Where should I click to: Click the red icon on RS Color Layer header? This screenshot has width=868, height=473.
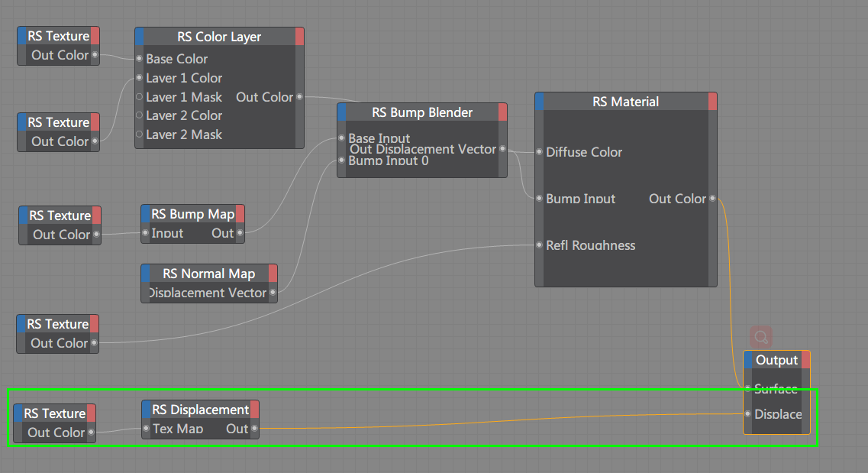pyautogui.click(x=300, y=36)
